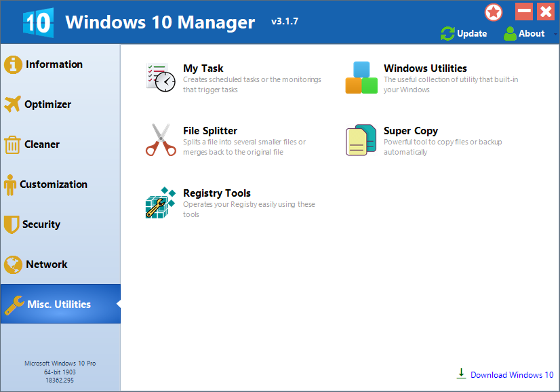The height and width of the screenshot is (392, 560).
Task: Launch the Super Copy title
Action: [x=411, y=131]
